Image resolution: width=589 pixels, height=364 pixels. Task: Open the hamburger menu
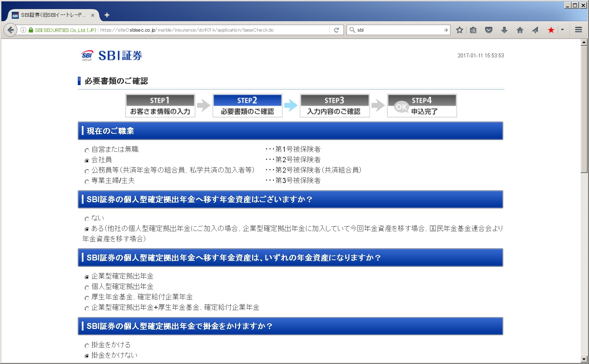pos(578,30)
